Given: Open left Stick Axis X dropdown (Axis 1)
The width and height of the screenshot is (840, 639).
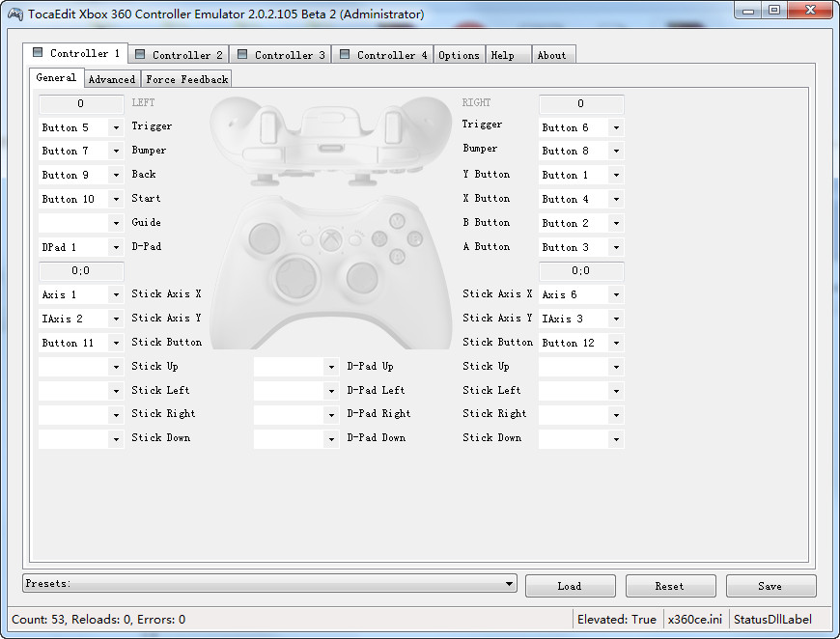Looking at the screenshot, I should point(116,294).
